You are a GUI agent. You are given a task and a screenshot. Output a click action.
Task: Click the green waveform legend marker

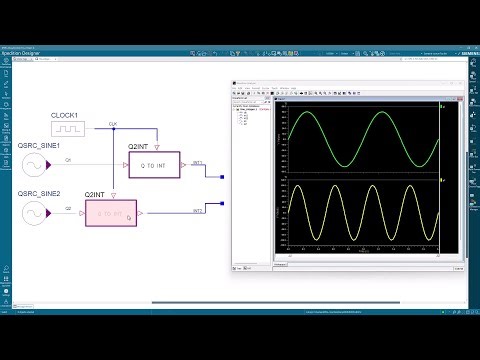pos(441,107)
